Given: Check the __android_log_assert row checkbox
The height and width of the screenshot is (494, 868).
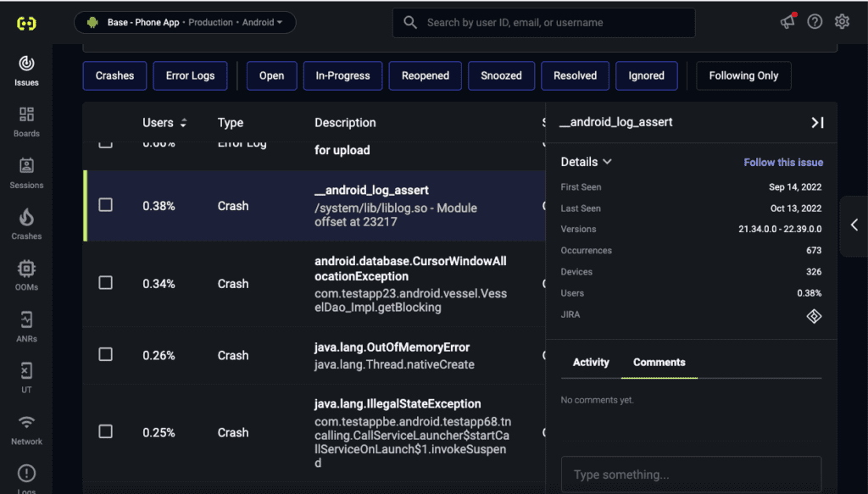Looking at the screenshot, I should coord(105,205).
